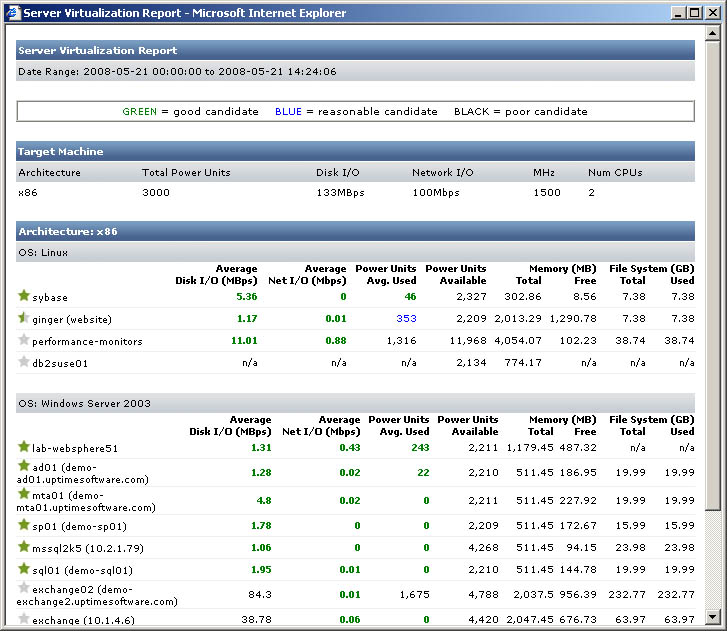The image size is (727, 631).
Task: Click lab-websphere51 power units used 243
Action: tap(420, 448)
